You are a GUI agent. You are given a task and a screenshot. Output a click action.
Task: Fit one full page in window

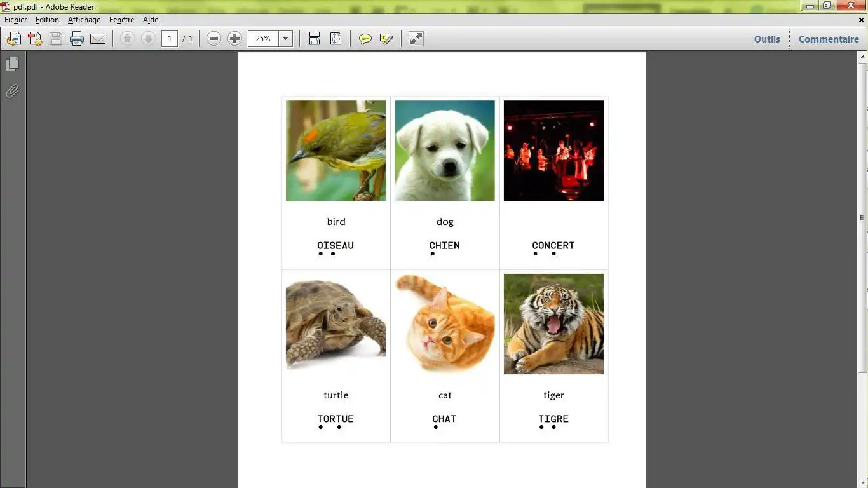point(336,39)
